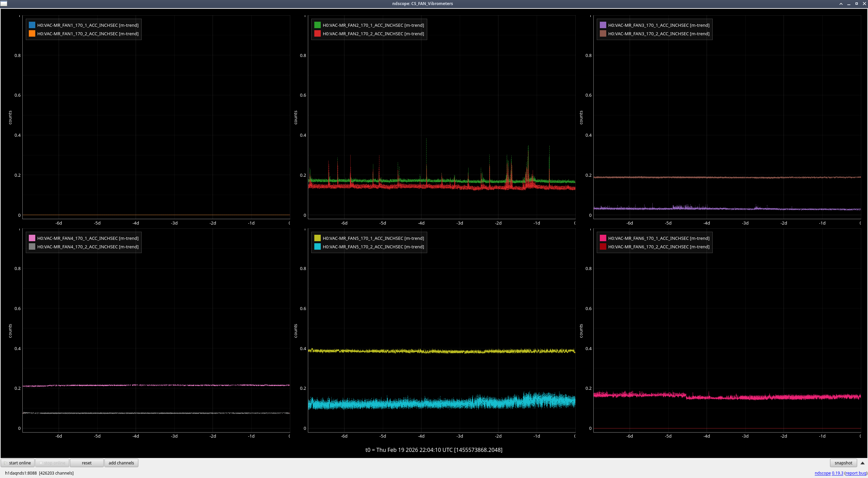Click the orange FAN1_170_2 legend swatch
Image resolution: width=868 pixels, height=478 pixels.
click(x=32, y=34)
